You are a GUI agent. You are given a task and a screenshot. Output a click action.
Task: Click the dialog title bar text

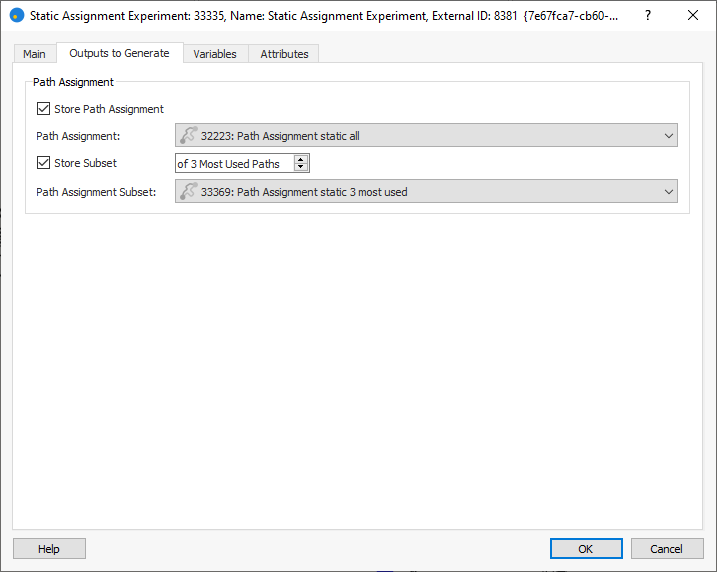(x=320, y=16)
